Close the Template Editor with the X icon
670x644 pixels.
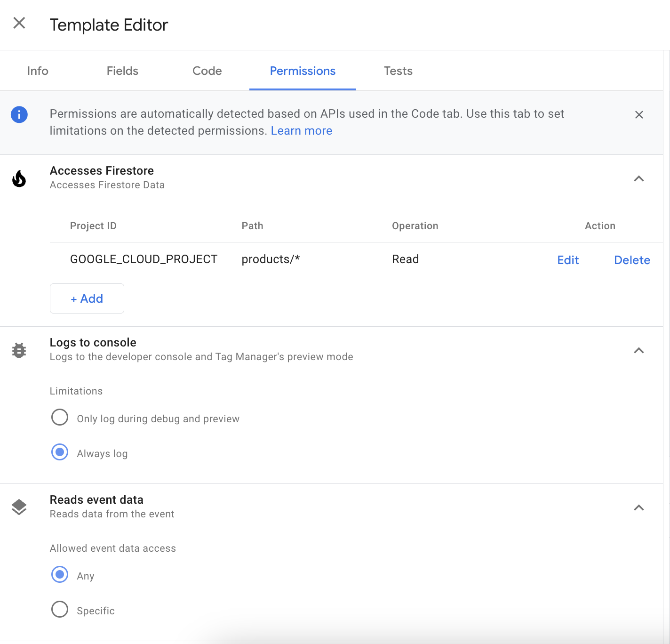click(19, 23)
